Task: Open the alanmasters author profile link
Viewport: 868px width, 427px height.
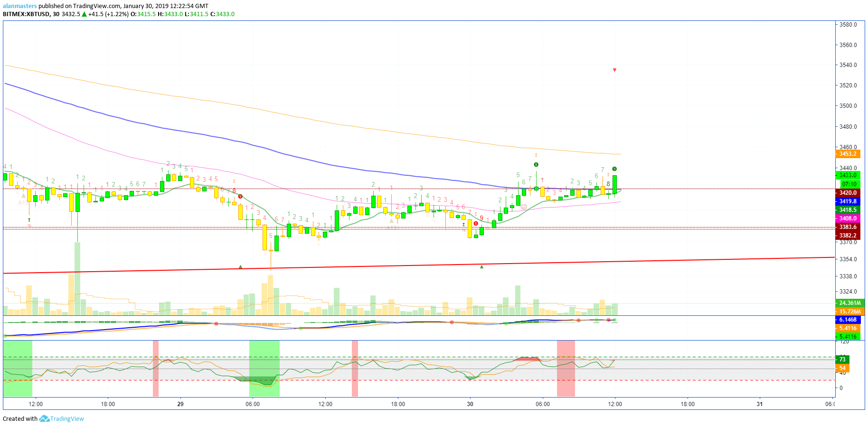Action: (20, 6)
